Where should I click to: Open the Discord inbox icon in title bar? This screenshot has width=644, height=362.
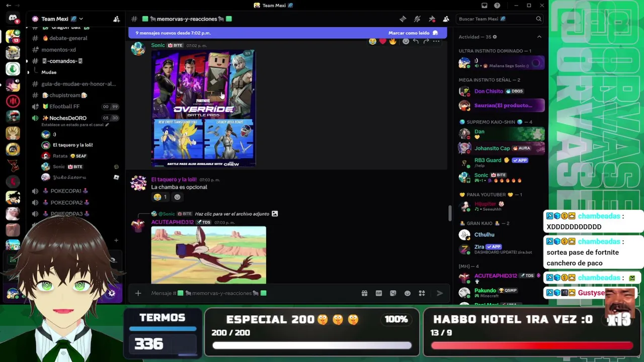tap(484, 6)
